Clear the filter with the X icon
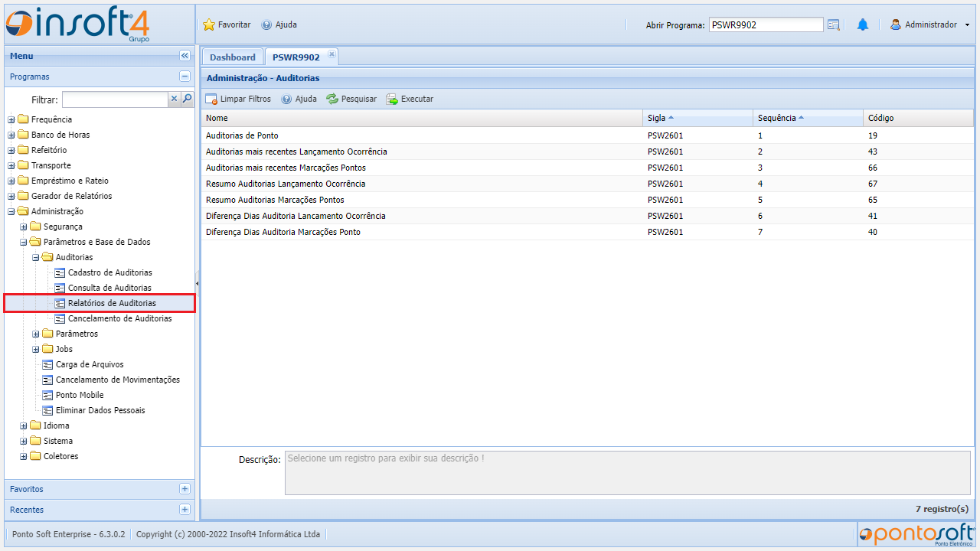The height and width of the screenshot is (551, 980). pyautogui.click(x=174, y=99)
